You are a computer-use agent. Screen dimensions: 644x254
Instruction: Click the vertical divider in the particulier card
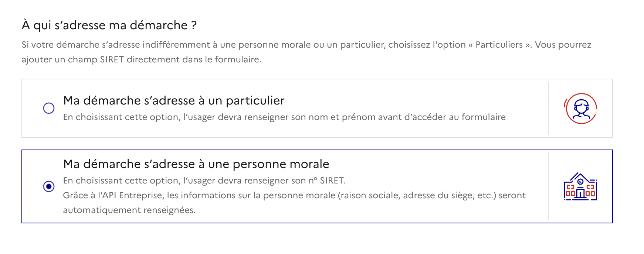coord(548,108)
